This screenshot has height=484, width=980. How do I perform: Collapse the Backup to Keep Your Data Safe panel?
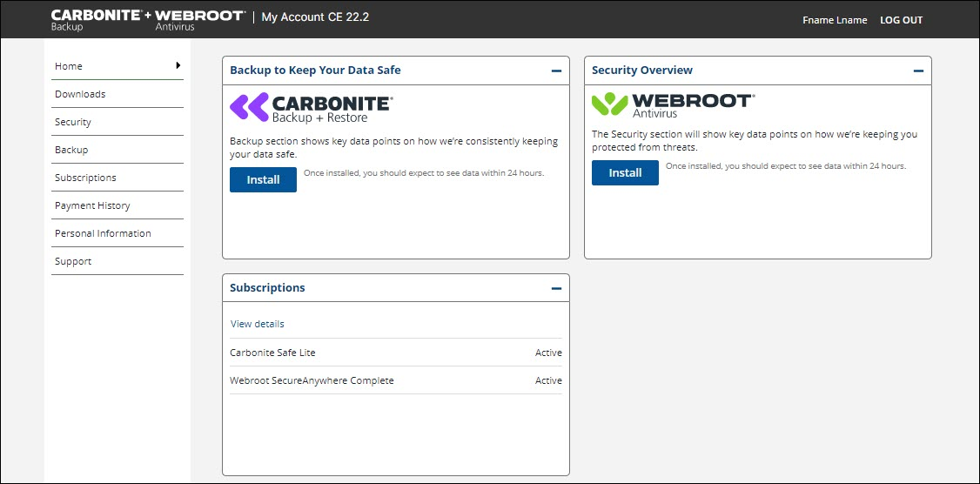click(556, 71)
